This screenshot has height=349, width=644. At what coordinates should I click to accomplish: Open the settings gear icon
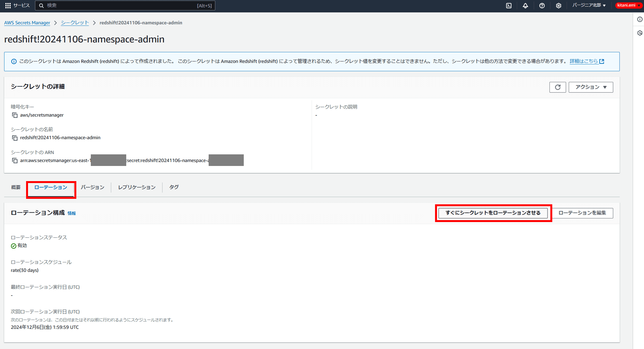click(559, 5)
